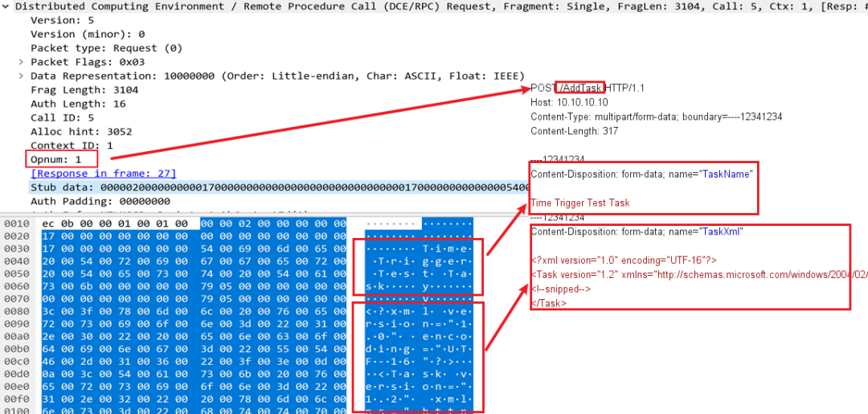The width and height of the screenshot is (868, 414).
Task: Select the Version: 5 field
Action: coord(62,20)
